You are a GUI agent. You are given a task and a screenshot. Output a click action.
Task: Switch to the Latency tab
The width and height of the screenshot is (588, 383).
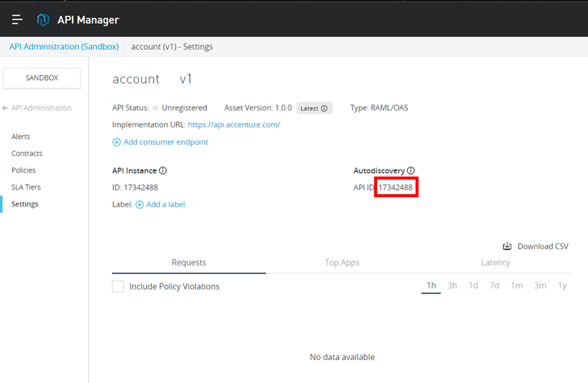coord(495,262)
